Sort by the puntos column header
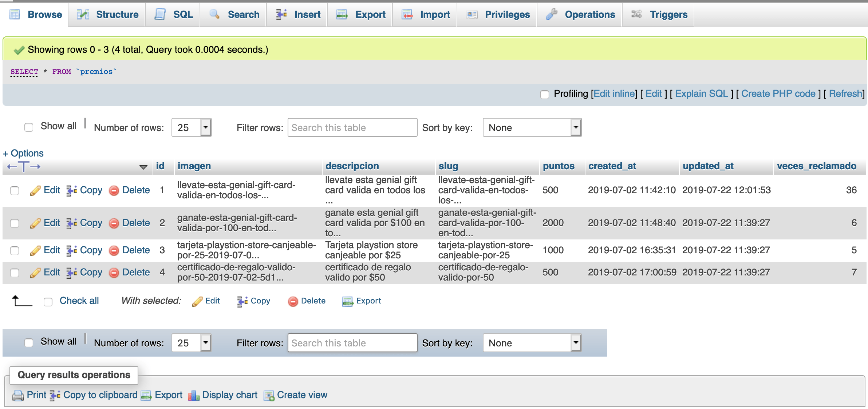 (x=559, y=166)
